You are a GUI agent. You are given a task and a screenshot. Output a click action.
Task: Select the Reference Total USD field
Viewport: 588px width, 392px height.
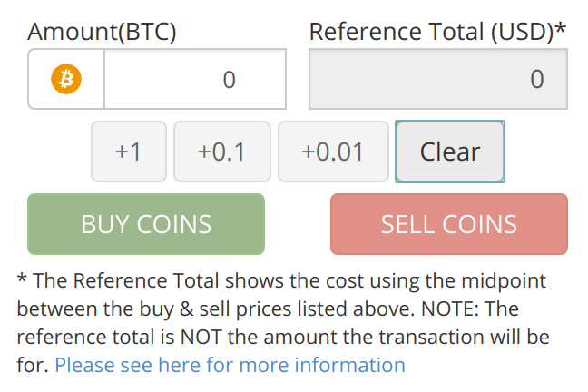coord(438,79)
